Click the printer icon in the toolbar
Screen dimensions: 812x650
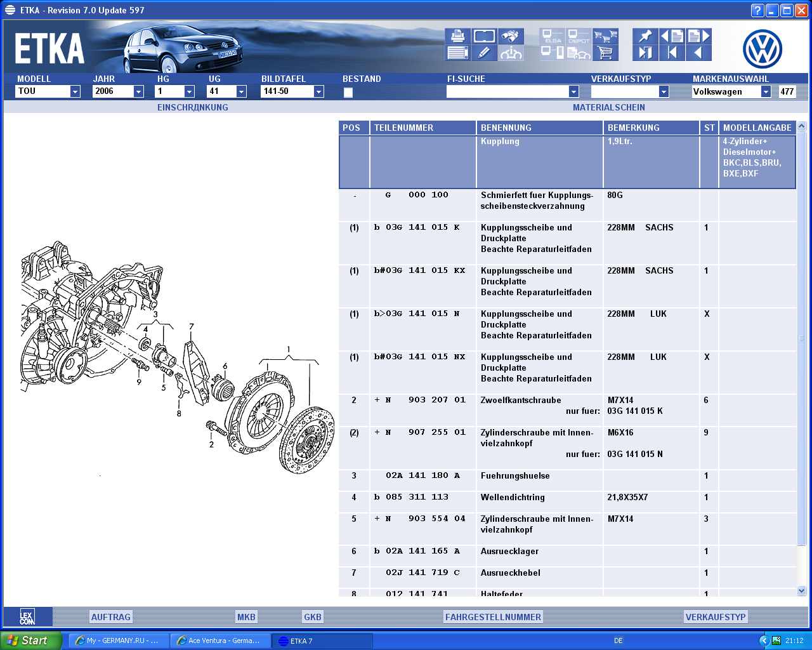(x=457, y=36)
